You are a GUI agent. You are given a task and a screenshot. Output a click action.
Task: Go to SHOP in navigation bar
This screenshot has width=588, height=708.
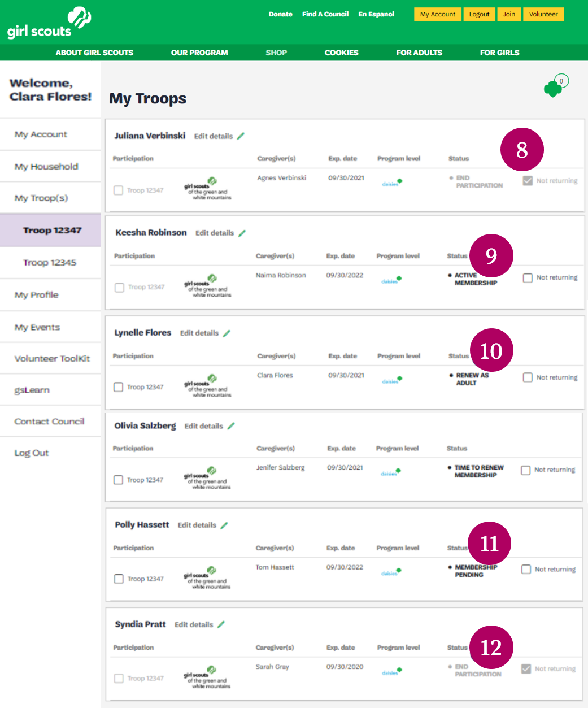[x=276, y=53]
